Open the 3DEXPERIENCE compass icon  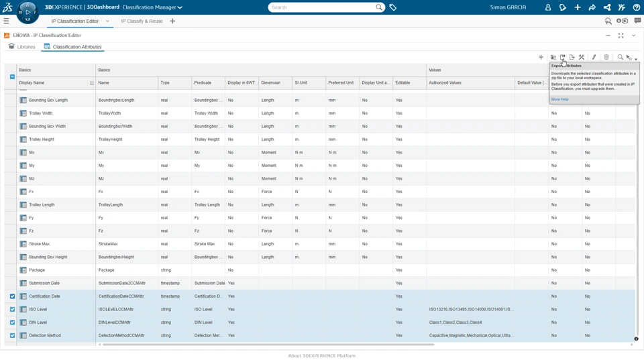point(28,12)
